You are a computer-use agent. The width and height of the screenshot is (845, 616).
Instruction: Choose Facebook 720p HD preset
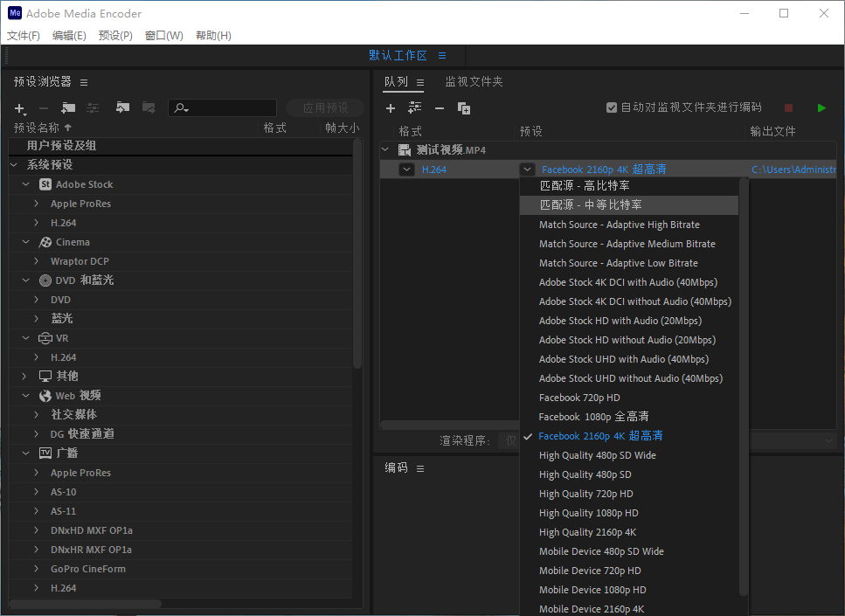click(629, 398)
